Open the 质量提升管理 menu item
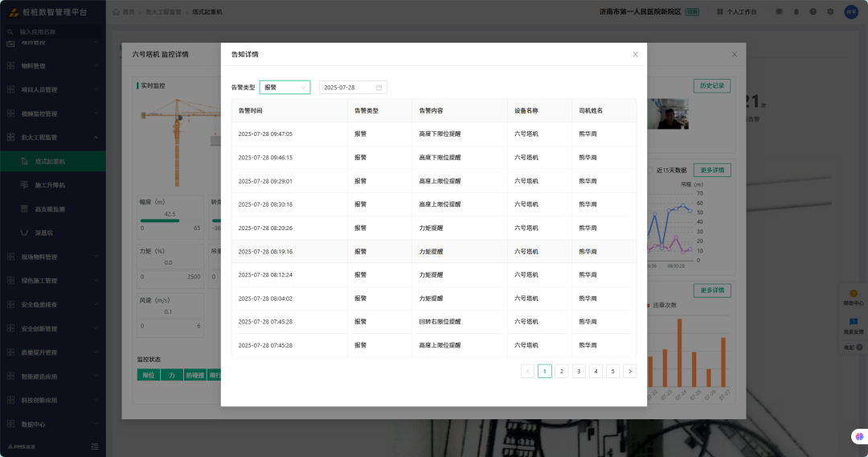Viewport: 868px width, 457px height. [x=52, y=352]
